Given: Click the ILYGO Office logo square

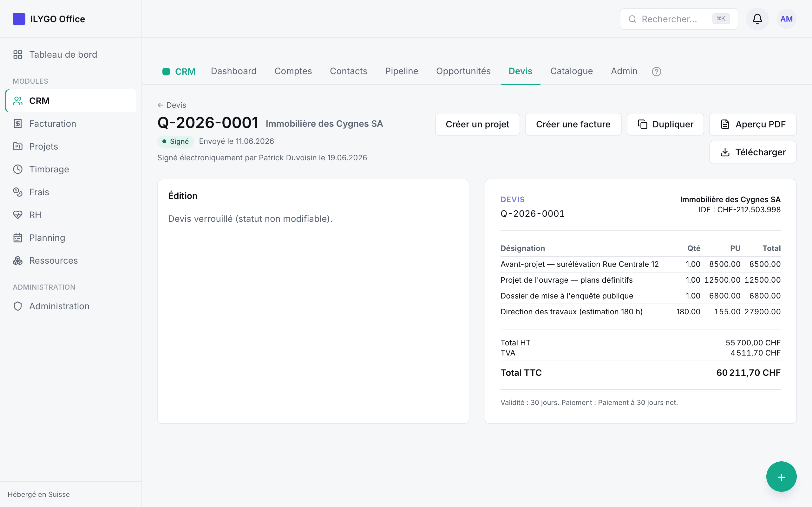Looking at the screenshot, I should [x=19, y=19].
